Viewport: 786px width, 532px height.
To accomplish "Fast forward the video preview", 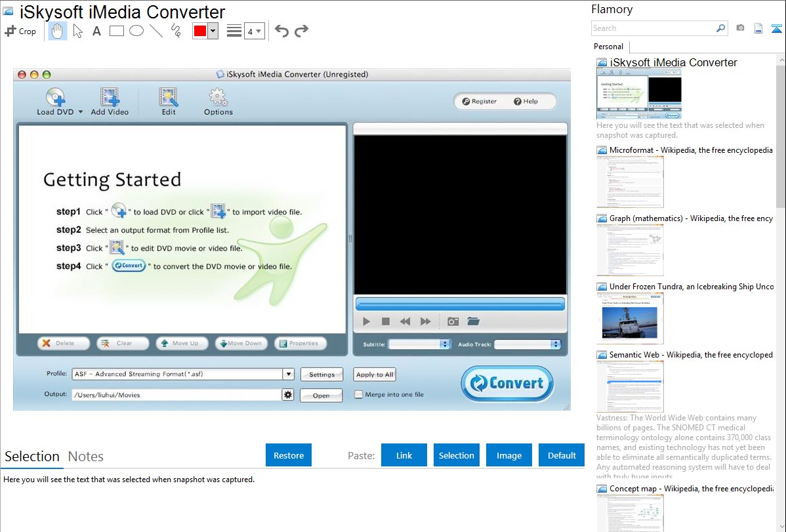I will pos(426,321).
